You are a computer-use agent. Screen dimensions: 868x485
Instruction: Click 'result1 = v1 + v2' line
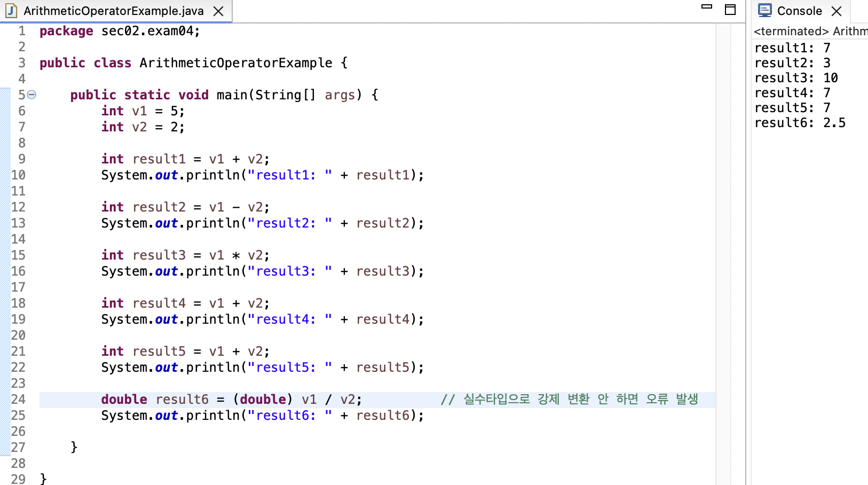coord(185,159)
